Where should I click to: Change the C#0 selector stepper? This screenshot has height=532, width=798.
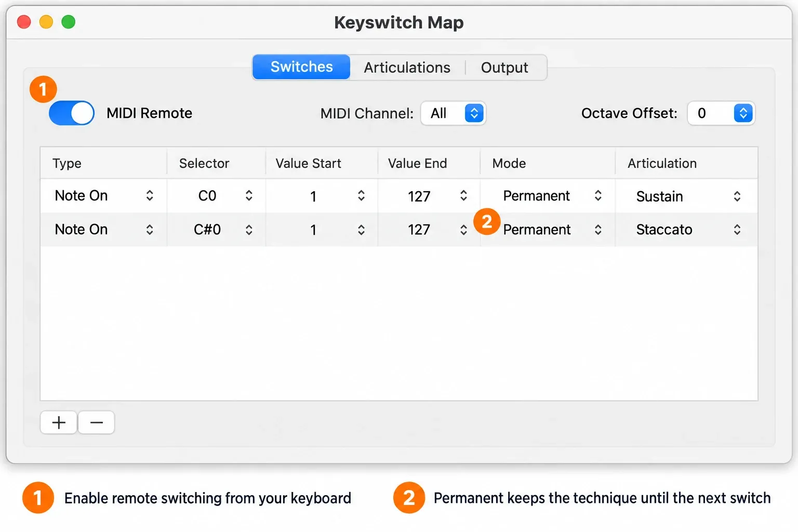(249, 230)
